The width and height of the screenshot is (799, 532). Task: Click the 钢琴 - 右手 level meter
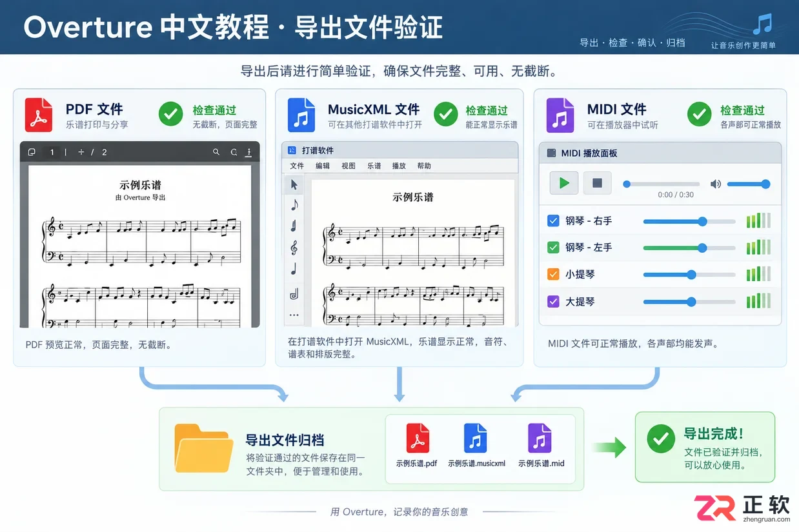click(758, 221)
